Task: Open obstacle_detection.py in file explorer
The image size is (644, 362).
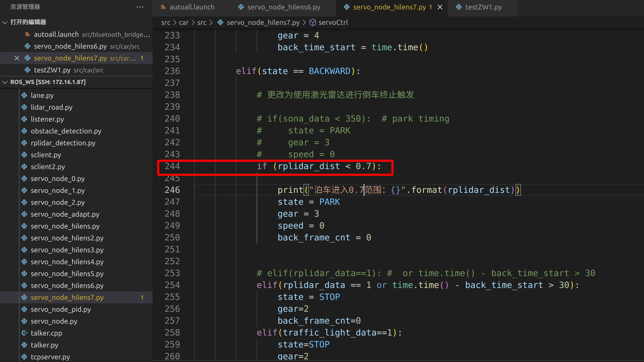Action: (x=66, y=131)
